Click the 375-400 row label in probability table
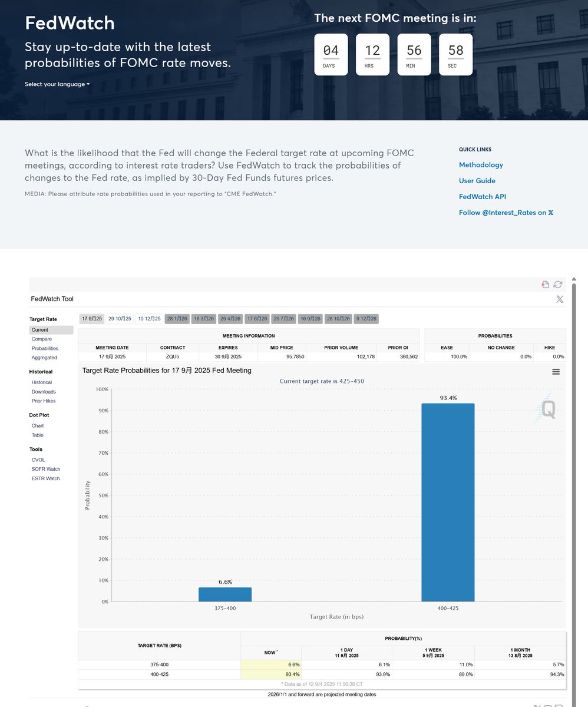Screen dimensions: 588x707 [159, 665]
